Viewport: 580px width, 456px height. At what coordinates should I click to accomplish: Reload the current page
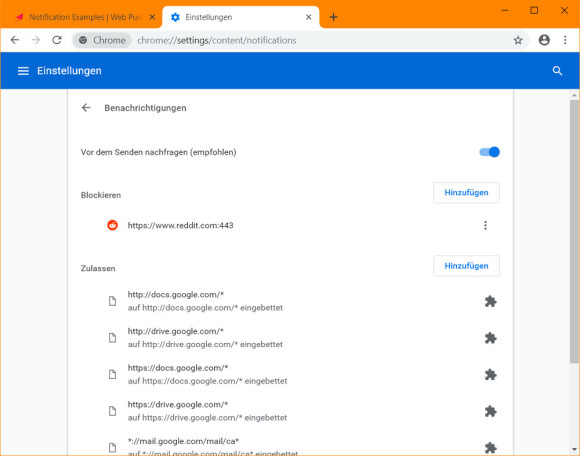(57, 40)
